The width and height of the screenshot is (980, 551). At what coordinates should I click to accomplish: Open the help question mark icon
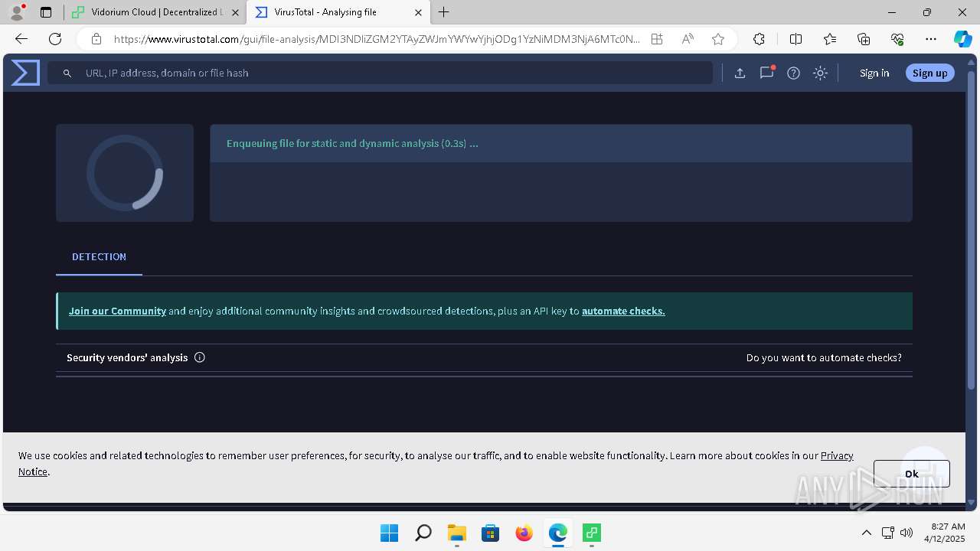coord(793,73)
